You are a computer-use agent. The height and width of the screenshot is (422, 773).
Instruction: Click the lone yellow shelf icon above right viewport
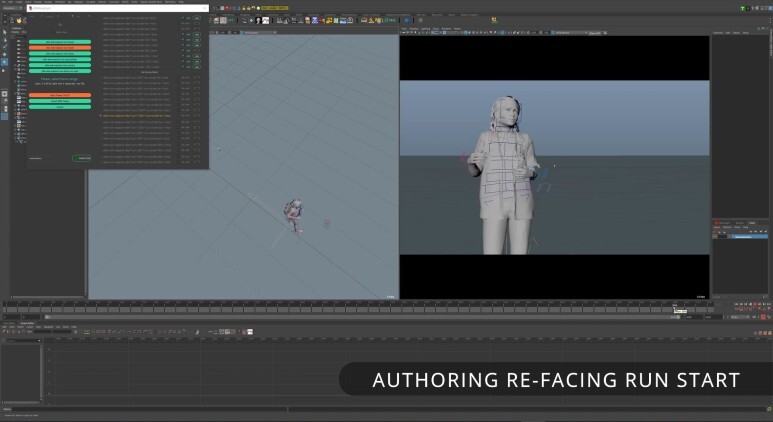[x=494, y=20]
